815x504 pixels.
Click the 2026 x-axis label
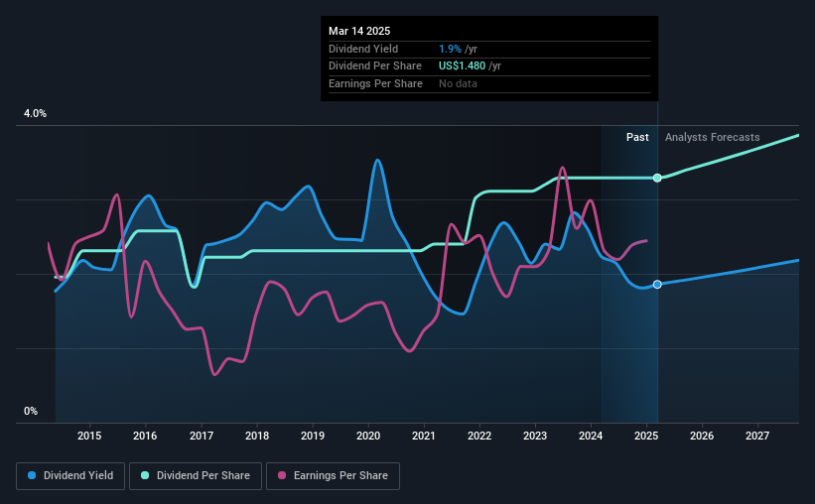pos(702,436)
